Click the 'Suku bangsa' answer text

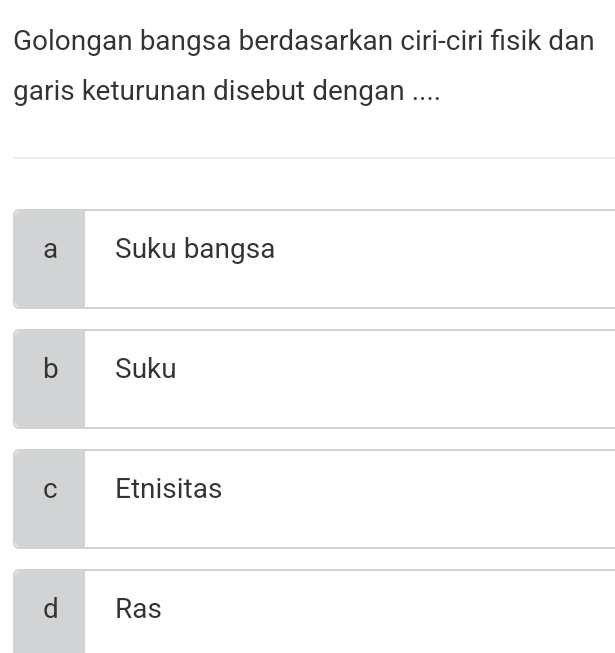coord(195,249)
